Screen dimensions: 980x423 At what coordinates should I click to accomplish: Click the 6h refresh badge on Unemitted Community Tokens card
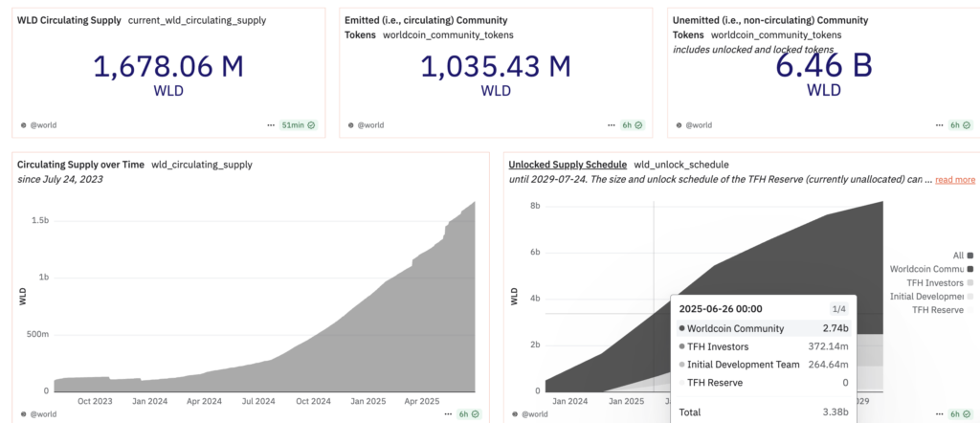point(960,125)
